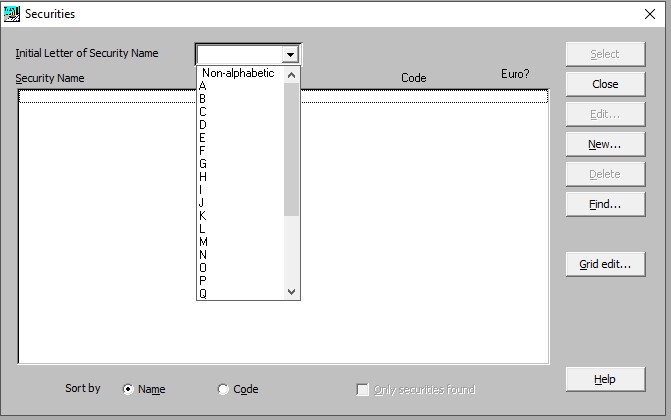671x420 pixels.
Task: Collapse the Initial Letter dropdown arrow
Action: coord(290,55)
